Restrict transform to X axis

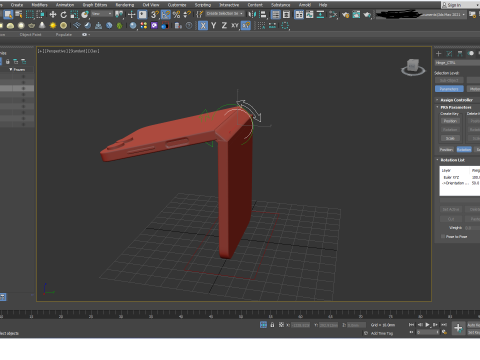203,25
